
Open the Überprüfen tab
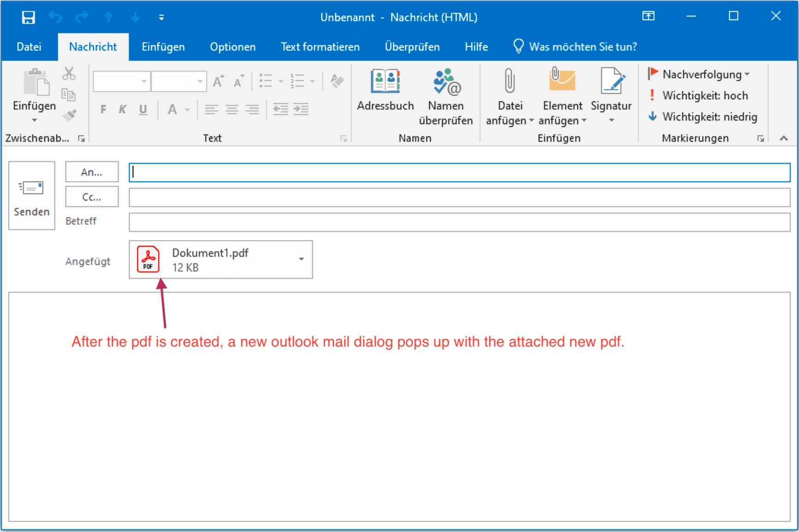tap(412, 47)
